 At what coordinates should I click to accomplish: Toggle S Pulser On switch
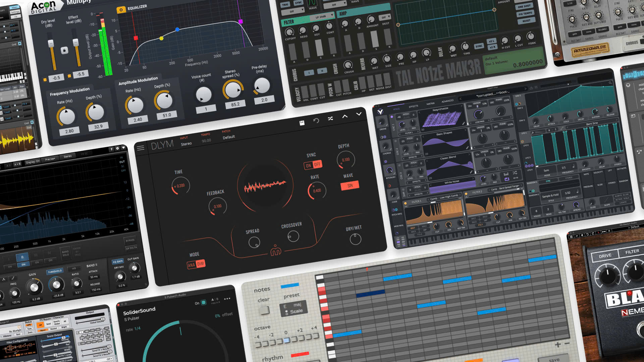(x=204, y=303)
